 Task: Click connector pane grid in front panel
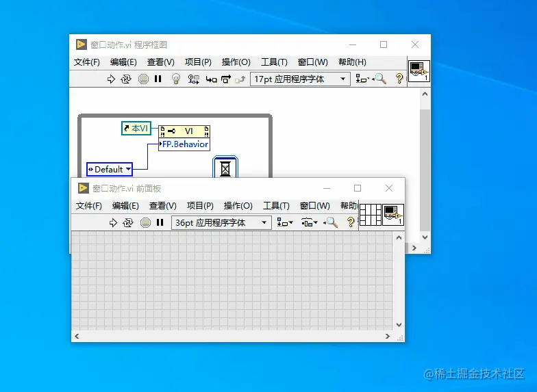371,215
